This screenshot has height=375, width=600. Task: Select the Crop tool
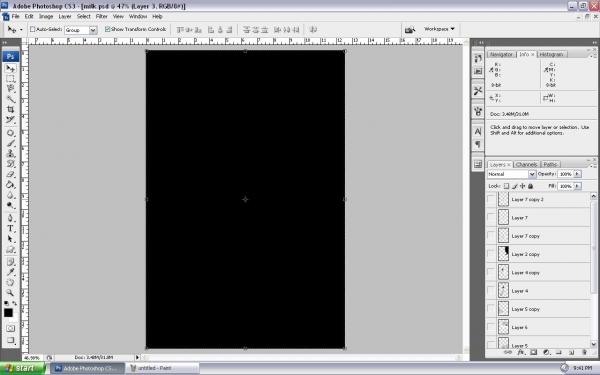10,109
